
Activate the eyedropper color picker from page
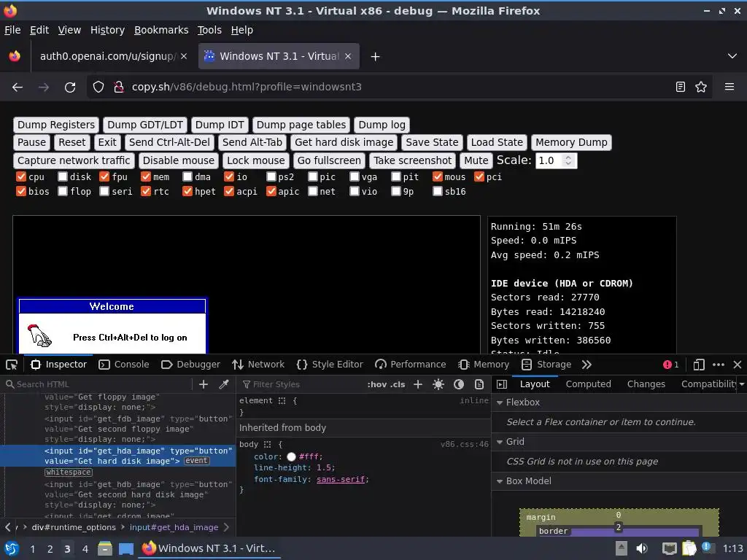tap(223, 384)
